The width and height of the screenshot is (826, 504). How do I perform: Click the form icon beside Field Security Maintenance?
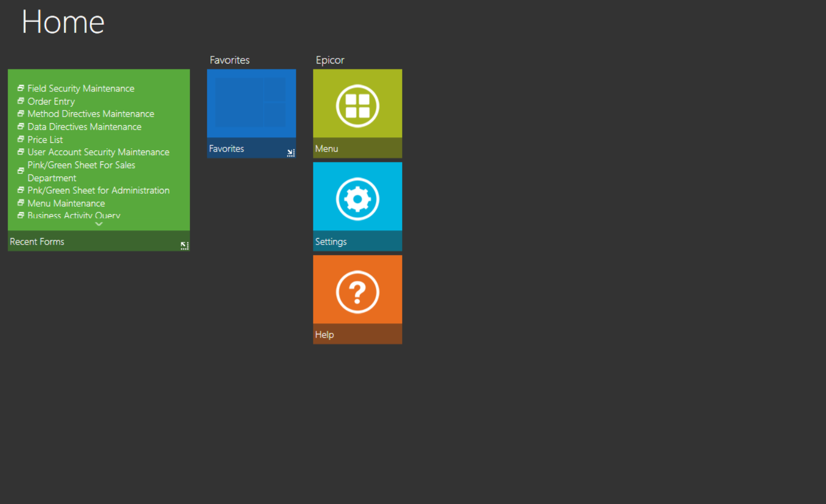[x=21, y=88]
